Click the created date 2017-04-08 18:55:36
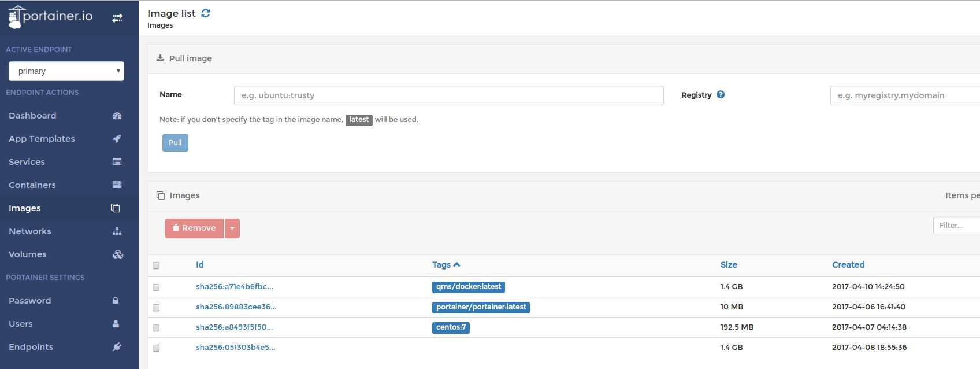Viewport: 980px width, 369px height. (x=870, y=348)
